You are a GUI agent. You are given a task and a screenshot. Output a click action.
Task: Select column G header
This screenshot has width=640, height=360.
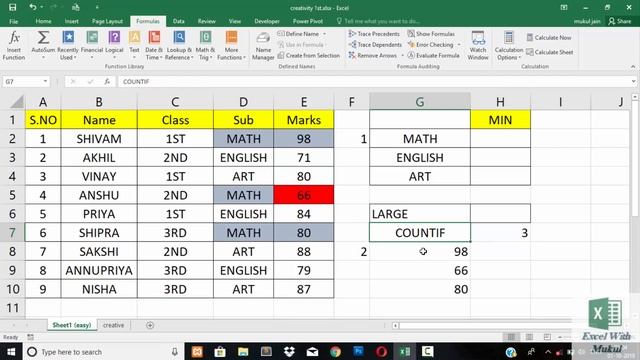coord(420,102)
